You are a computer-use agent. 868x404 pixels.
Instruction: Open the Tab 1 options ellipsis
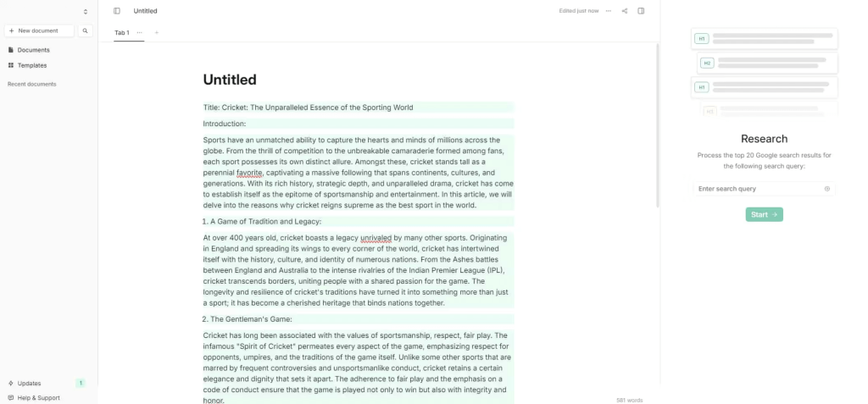(x=140, y=32)
